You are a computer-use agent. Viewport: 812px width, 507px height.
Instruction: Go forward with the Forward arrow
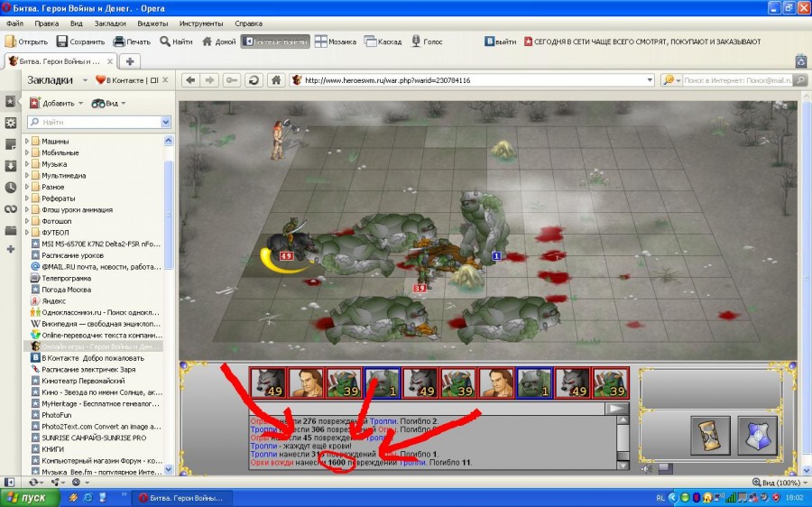(209, 80)
